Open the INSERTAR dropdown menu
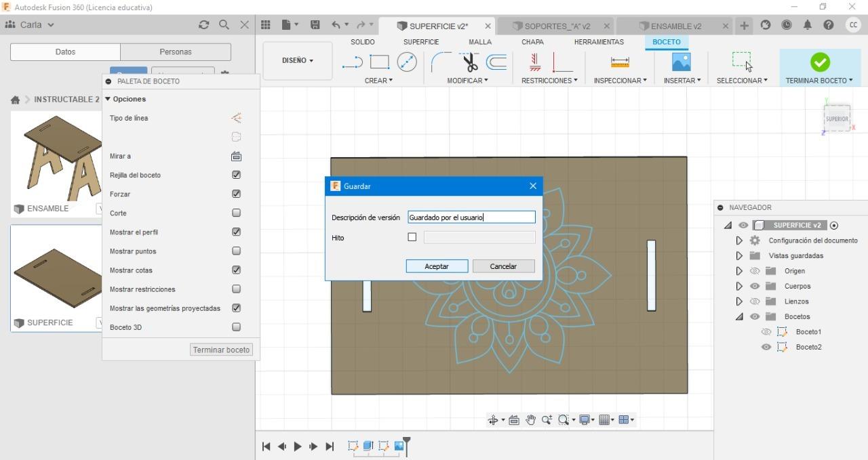This screenshot has height=460, width=868. click(682, 81)
